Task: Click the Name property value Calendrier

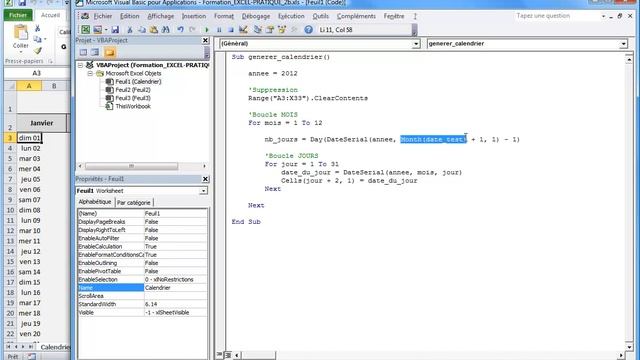Action: (x=176, y=288)
